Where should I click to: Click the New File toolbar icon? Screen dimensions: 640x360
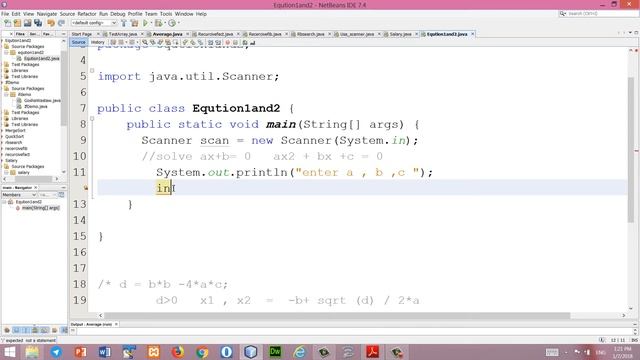pos(7,23)
